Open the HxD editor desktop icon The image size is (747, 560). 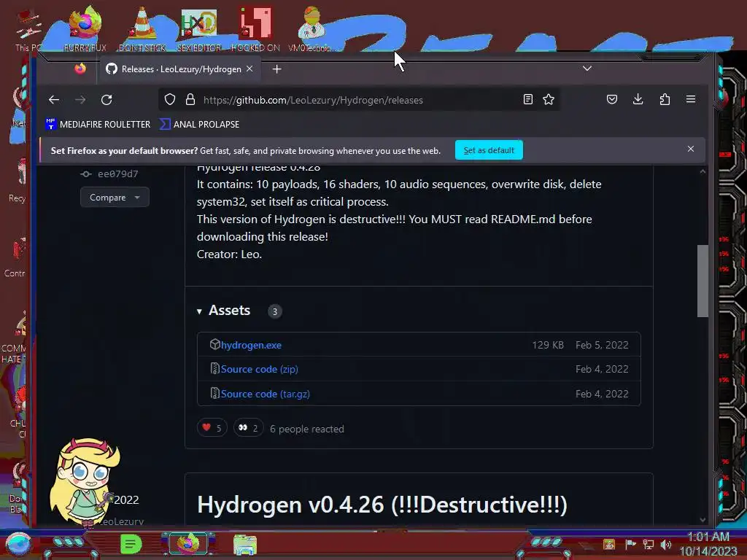[199, 28]
